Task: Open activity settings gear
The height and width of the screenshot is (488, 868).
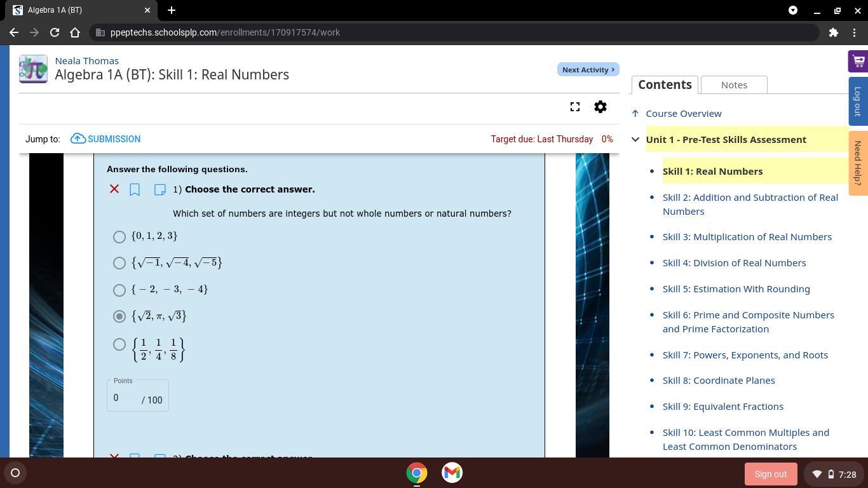Action: click(600, 107)
